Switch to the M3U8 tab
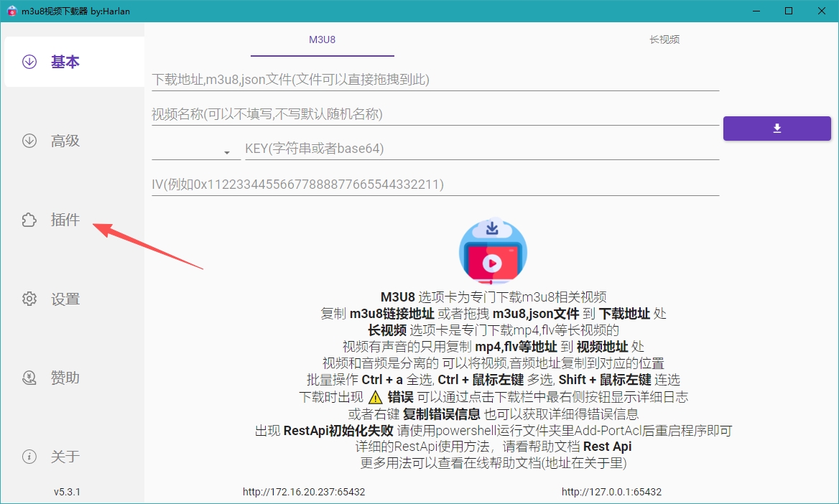This screenshot has height=504, width=839. 322,39
